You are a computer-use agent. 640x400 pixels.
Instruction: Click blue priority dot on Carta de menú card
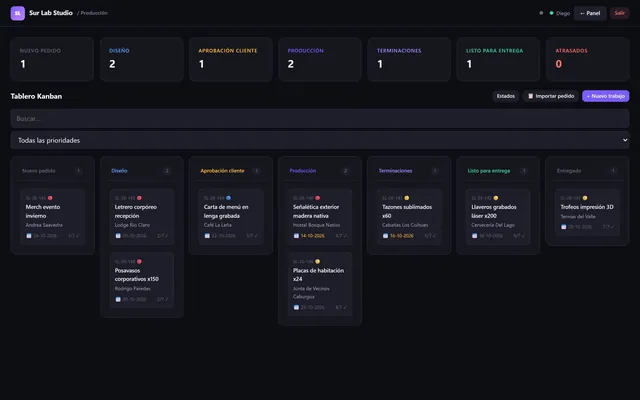point(229,198)
